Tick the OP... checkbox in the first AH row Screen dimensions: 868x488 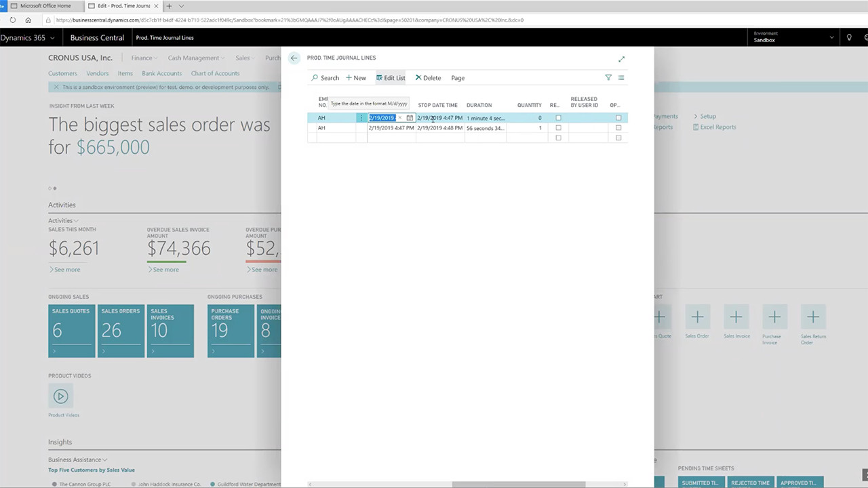pos(618,118)
